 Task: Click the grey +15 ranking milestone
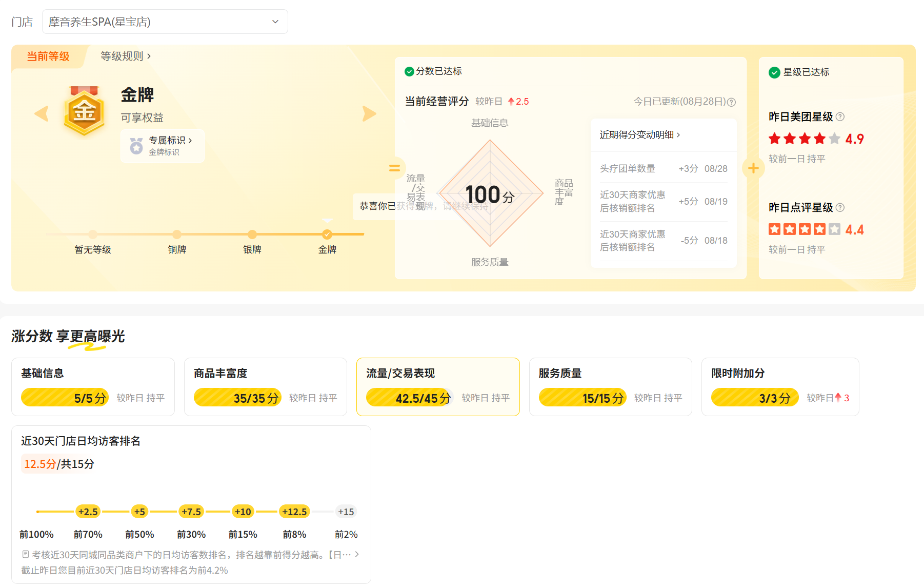pyautogui.click(x=346, y=512)
